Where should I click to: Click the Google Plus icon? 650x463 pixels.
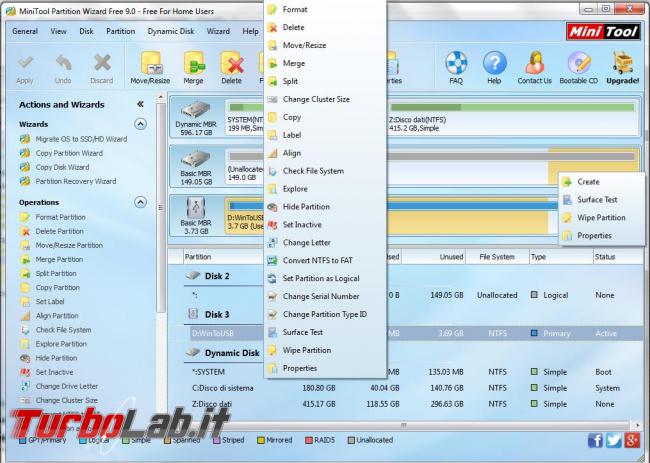(632, 440)
